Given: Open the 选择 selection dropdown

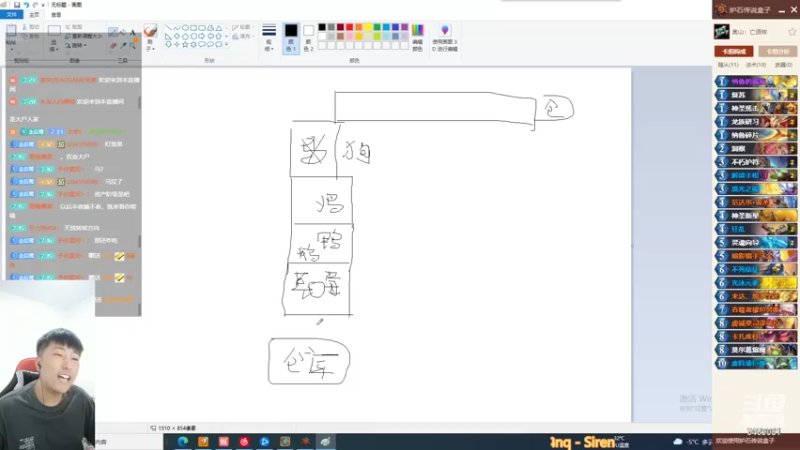Looking at the screenshot, I should 54,38.
